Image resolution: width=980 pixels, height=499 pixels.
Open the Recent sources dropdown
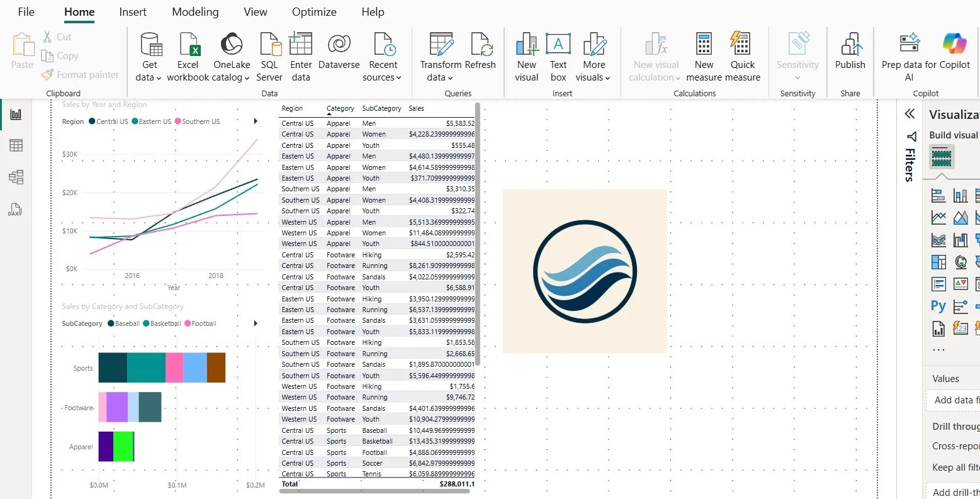[382, 57]
